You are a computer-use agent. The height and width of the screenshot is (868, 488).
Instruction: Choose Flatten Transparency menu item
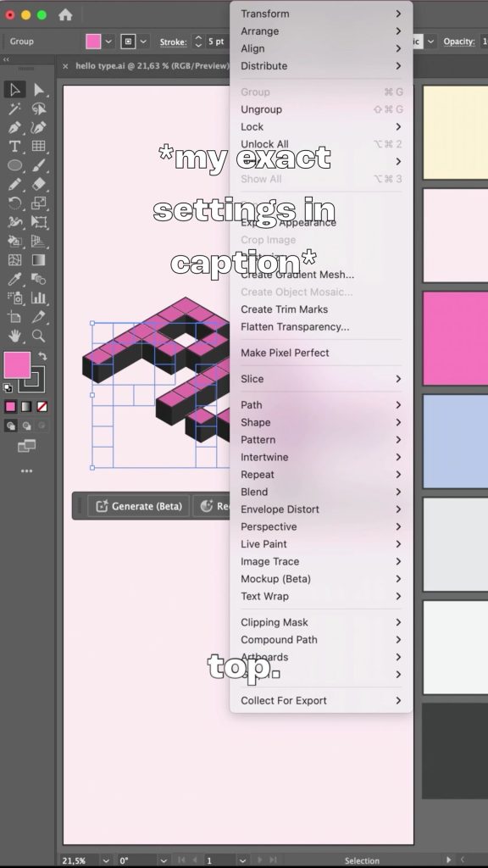[321, 326]
